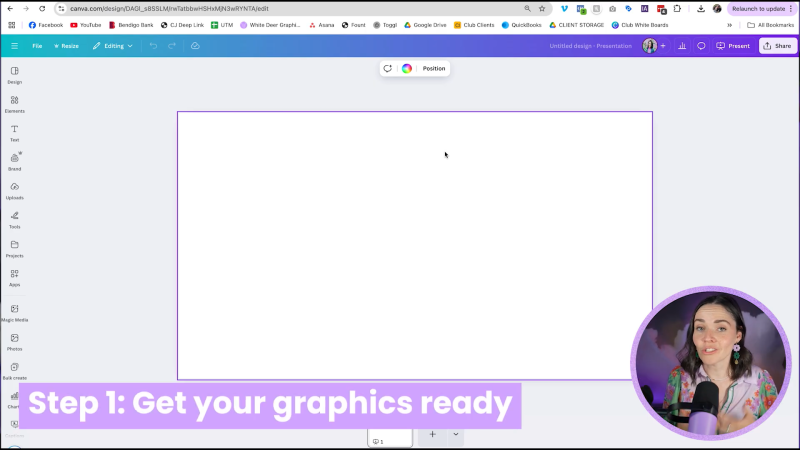Open the Bendigo Bank bookmark
Screen dimensions: 800x450
(131, 25)
